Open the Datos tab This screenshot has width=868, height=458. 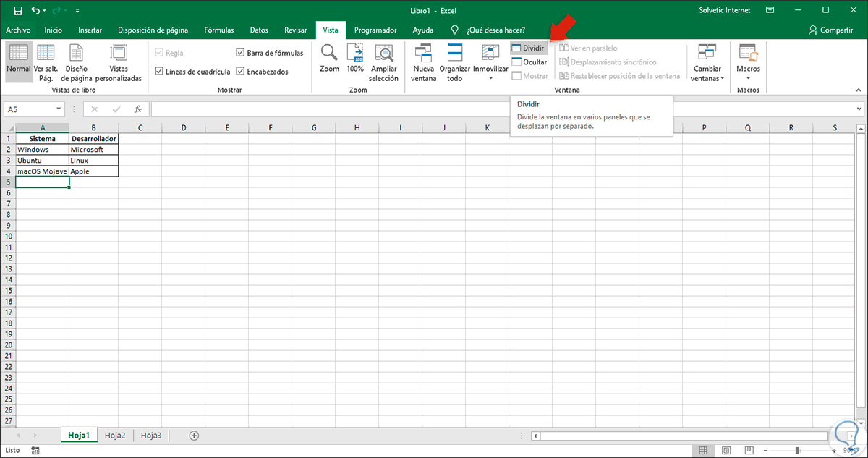259,30
